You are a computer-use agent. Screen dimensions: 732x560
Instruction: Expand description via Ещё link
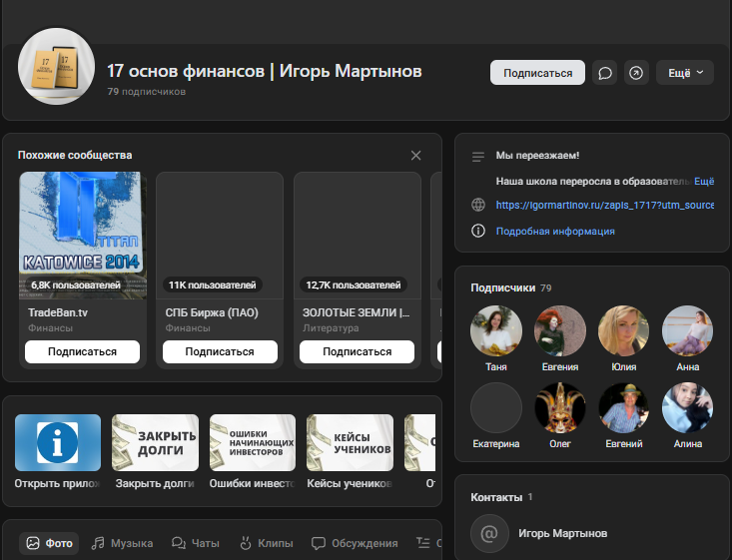click(704, 182)
